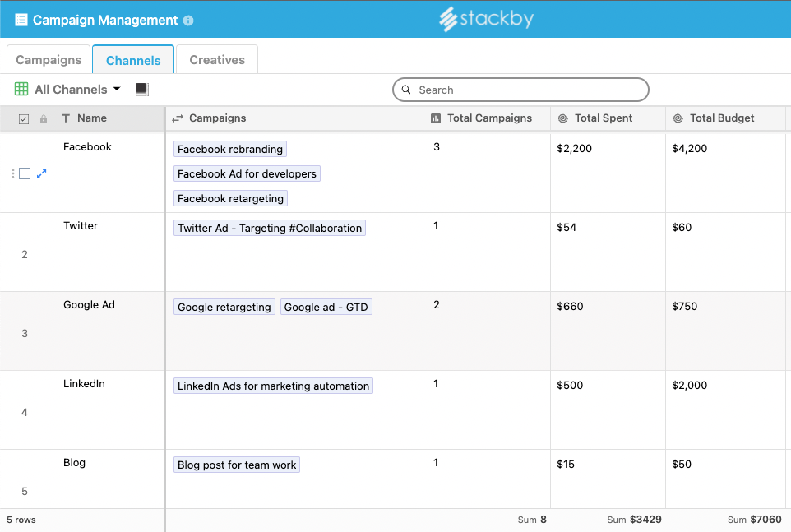Image resolution: width=791 pixels, height=532 pixels.
Task: Click the $50 Total Budget cell
Action: [725, 479]
